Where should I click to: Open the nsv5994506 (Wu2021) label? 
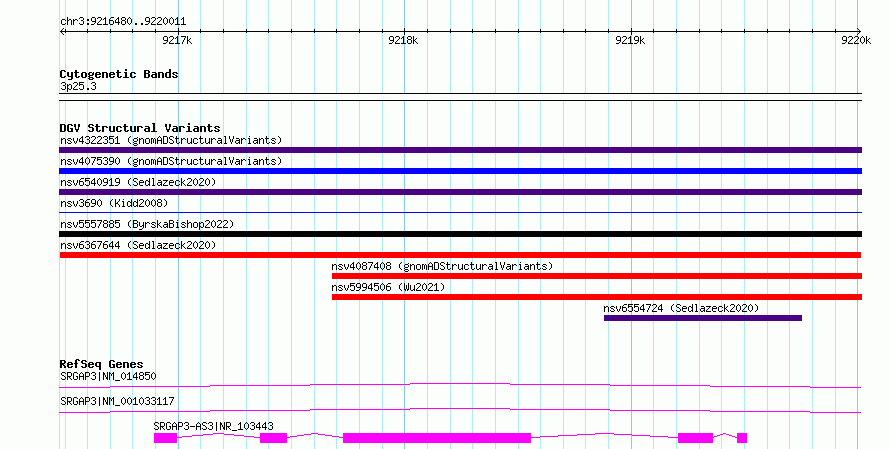click(388, 287)
